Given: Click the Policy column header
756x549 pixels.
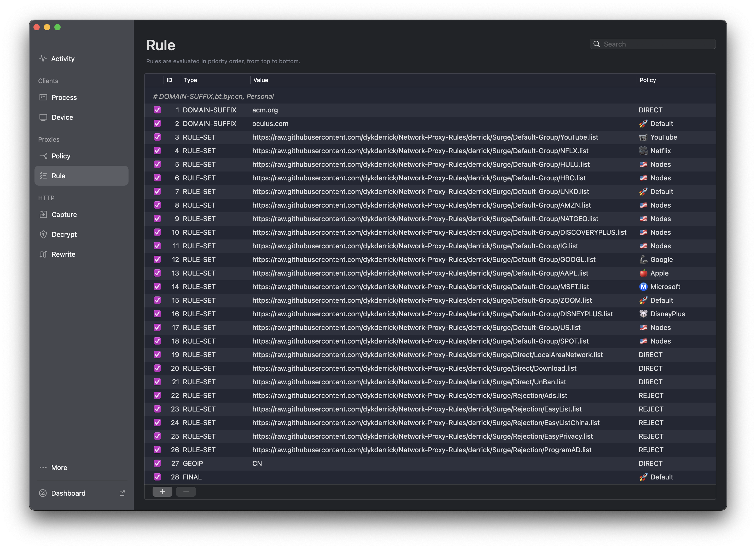Looking at the screenshot, I should click(648, 80).
